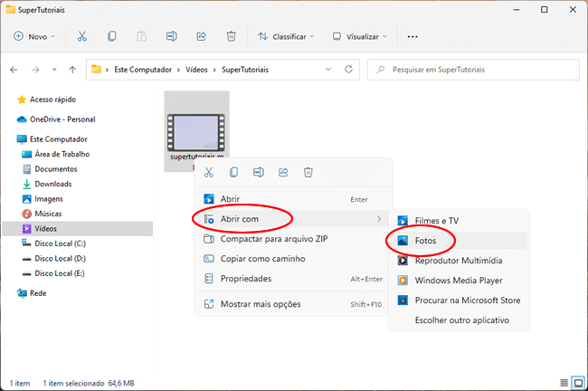The height and width of the screenshot is (391, 588).
Task: Switch to details list view icon
Action: point(564,383)
